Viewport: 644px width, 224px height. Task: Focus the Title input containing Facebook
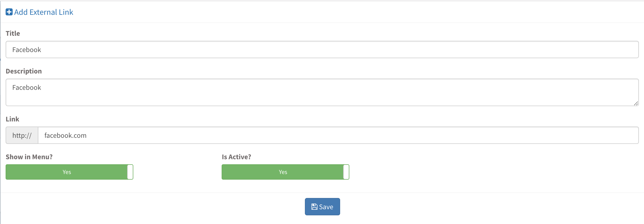[322, 49]
